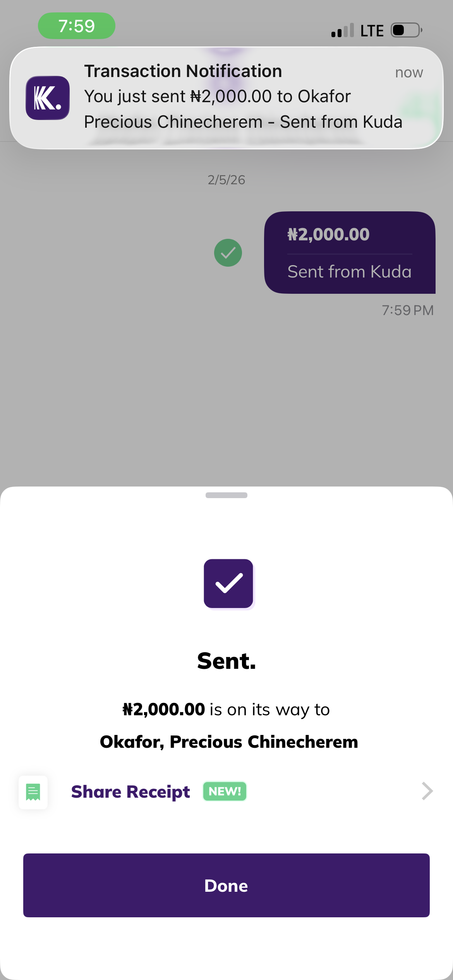Tap the 2/5/26 date label
This screenshot has width=453, height=980.
(226, 180)
